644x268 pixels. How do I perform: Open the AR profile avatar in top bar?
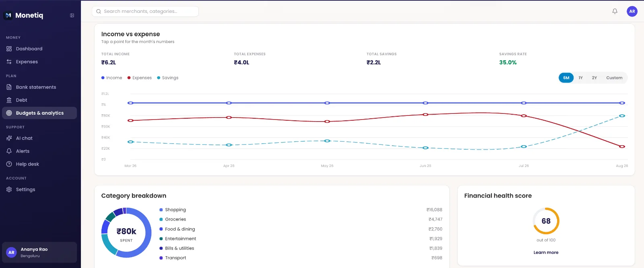(x=632, y=11)
